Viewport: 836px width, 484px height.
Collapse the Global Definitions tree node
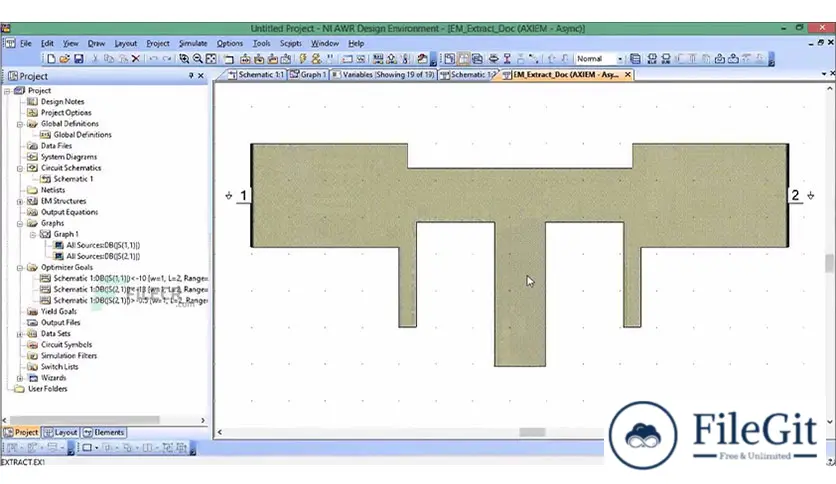point(20,124)
